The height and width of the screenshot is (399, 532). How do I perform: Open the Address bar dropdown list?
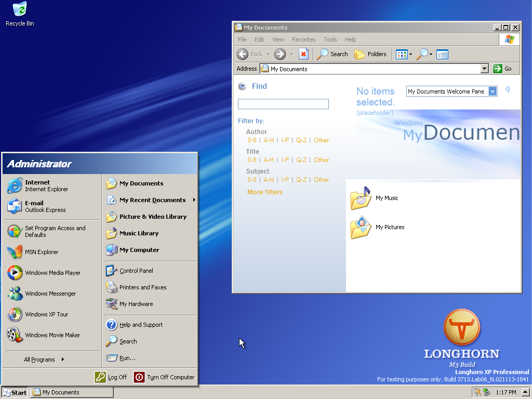[x=484, y=69]
